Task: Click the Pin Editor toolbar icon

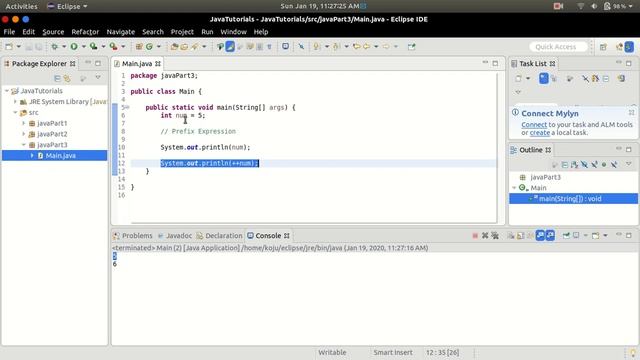Action: point(411,47)
